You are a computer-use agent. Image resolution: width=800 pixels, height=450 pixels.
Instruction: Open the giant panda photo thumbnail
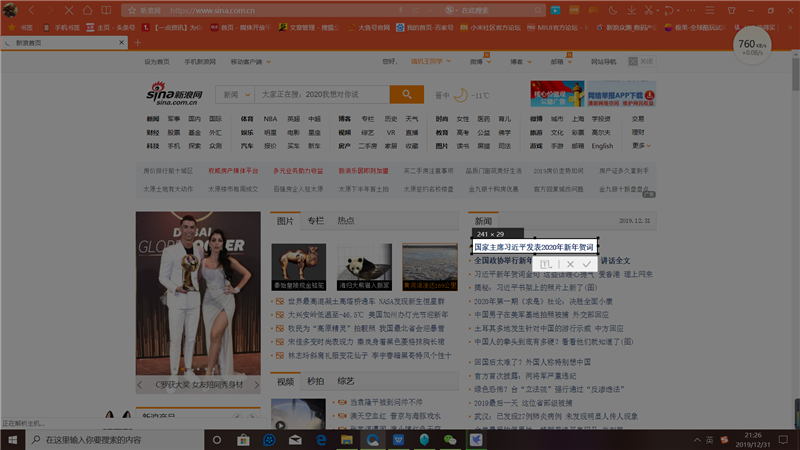tap(364, 267)
